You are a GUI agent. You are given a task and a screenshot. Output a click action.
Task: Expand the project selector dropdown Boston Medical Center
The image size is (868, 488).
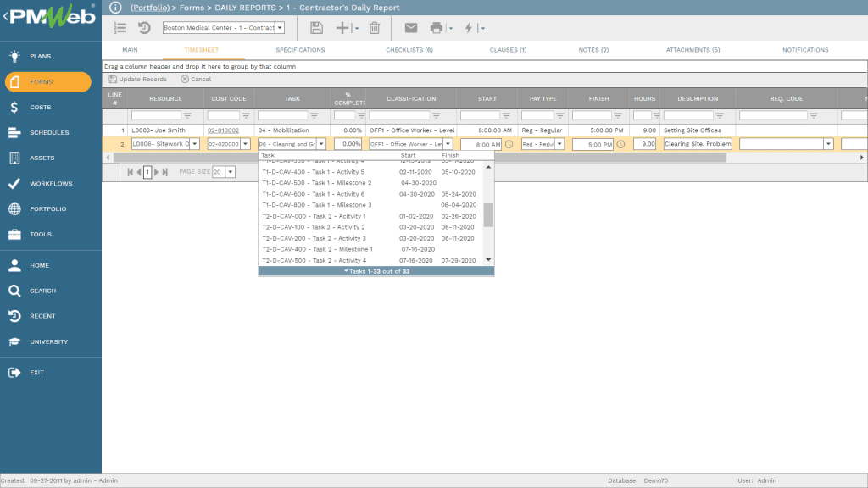[280, 28]
